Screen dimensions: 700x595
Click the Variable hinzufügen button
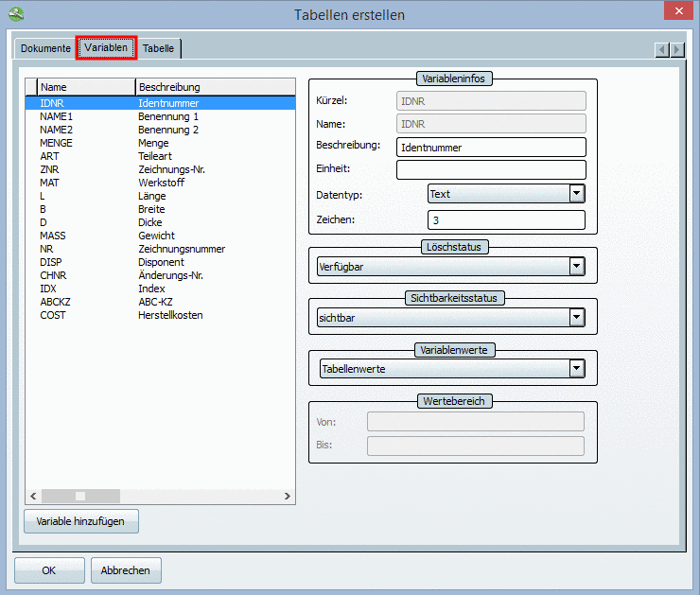(x=80, y=521)
